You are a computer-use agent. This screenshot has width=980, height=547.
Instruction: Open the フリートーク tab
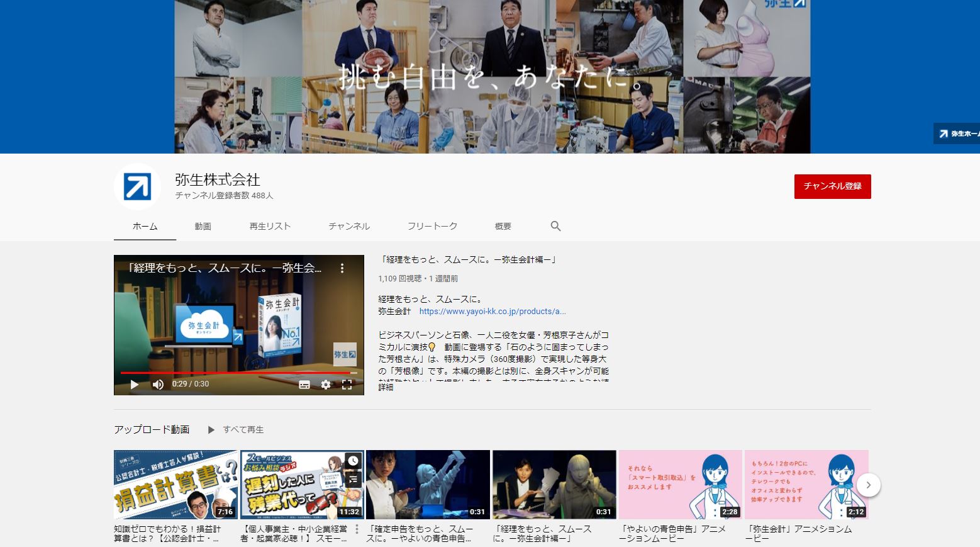[x=432, y=226]
